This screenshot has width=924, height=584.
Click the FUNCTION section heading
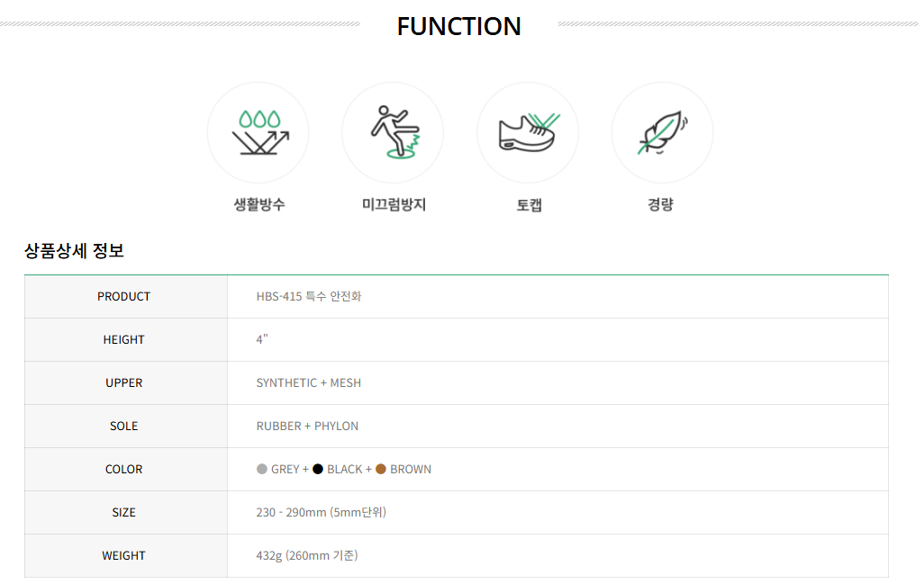(x=459, y=26)
